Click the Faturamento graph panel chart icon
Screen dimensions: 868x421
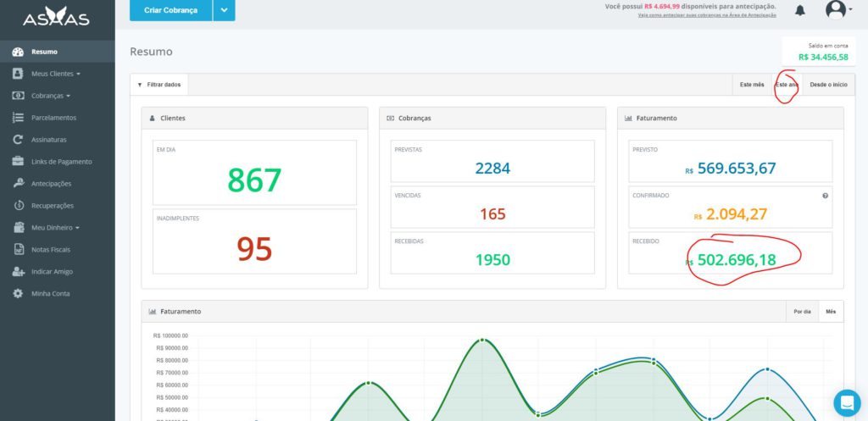pyautogui.click(x=153, y=312)
